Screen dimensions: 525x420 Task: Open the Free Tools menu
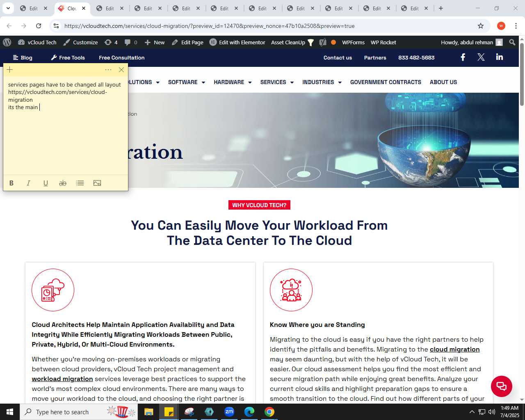pos(68,57)
